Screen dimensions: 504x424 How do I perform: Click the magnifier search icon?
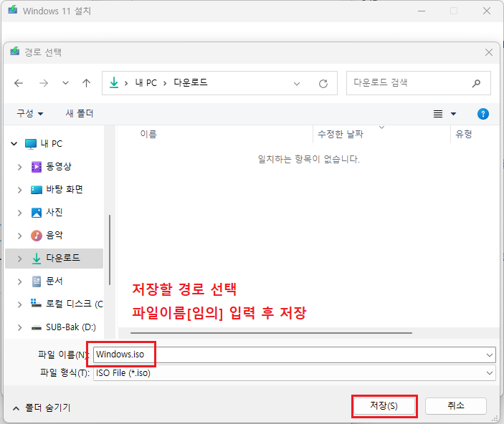476,83
